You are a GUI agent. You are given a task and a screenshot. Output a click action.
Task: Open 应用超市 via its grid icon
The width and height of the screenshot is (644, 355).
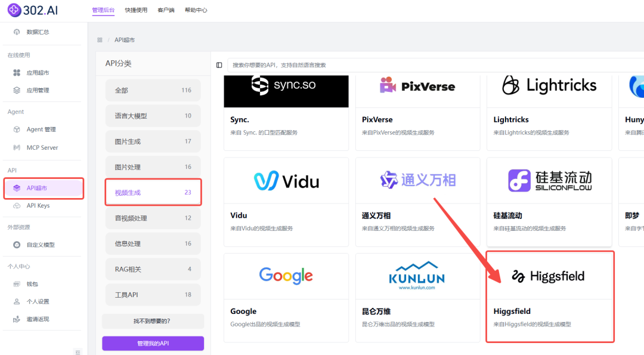17,73
